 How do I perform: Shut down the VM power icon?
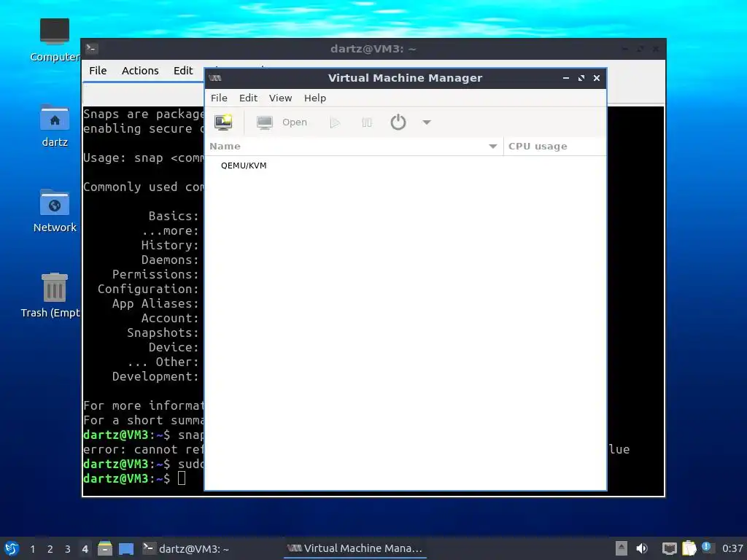click(x=398, y=122)
